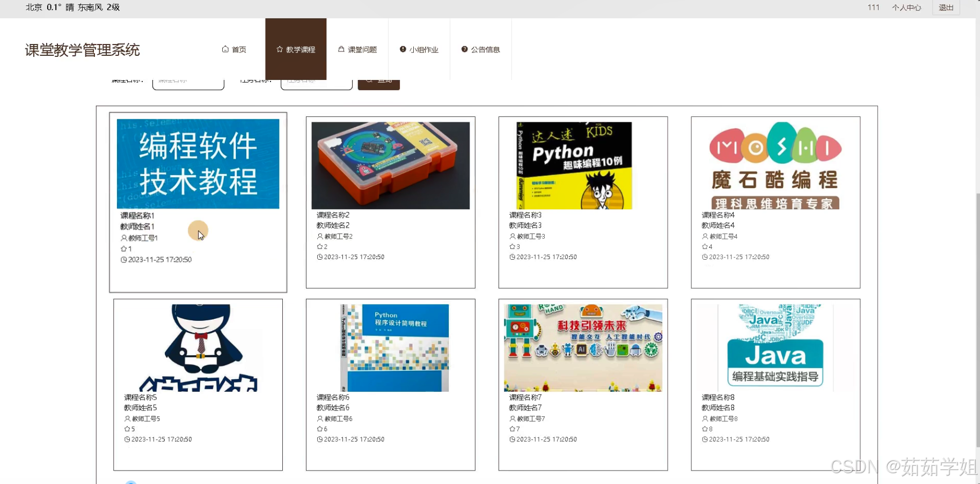Viewport: 980px width, 484px height.
Task: Click the 课程名称1 title text
Action: tap(137, 216)
